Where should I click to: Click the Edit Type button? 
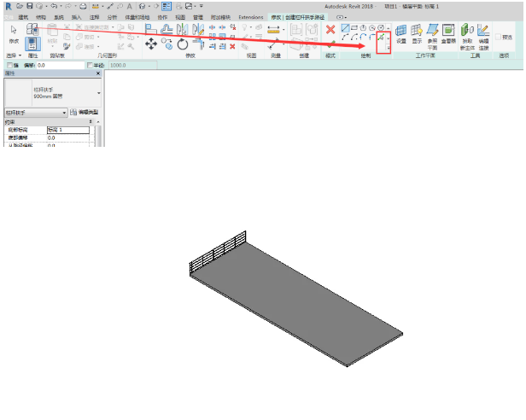point(84,112)
